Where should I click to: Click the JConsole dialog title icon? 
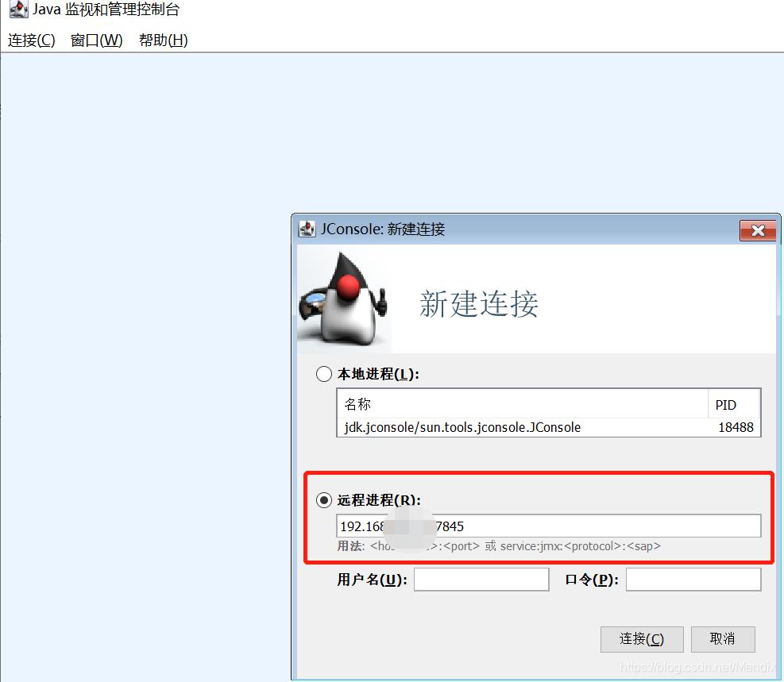click(307, 229)
